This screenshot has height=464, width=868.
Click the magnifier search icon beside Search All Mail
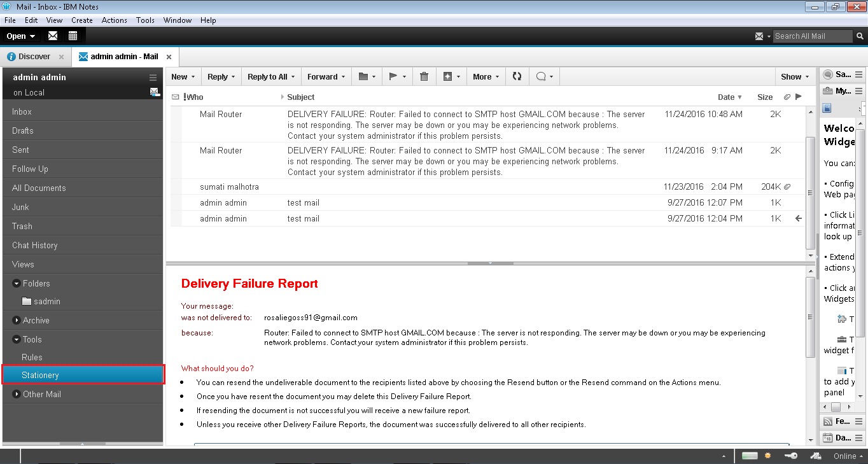click(859, 36)
